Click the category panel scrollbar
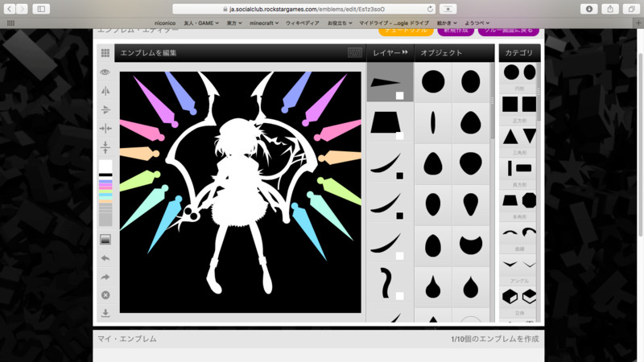The image size is (644, 362). (539, 93)
